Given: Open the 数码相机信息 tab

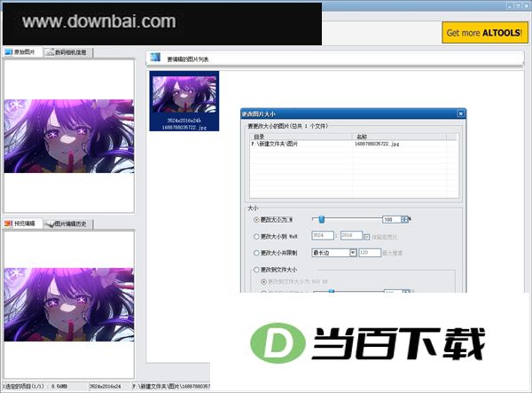Looking at the screenshot, I should (68, 52).
